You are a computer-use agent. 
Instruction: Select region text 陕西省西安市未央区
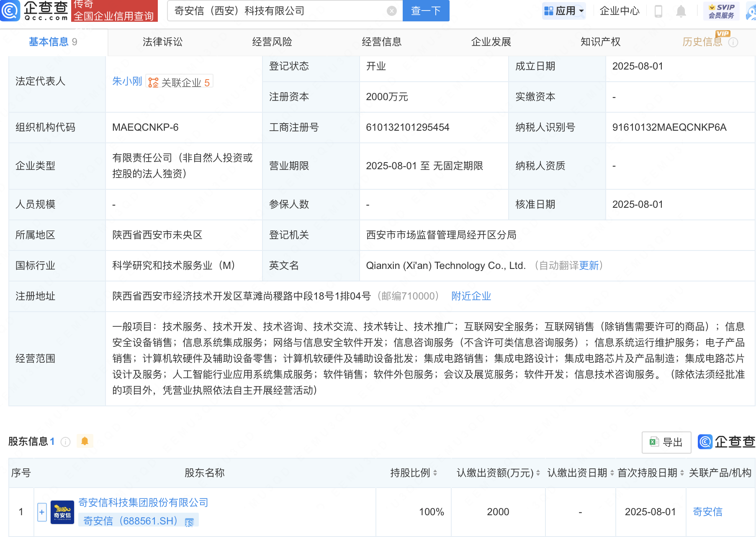coord(157,235)
